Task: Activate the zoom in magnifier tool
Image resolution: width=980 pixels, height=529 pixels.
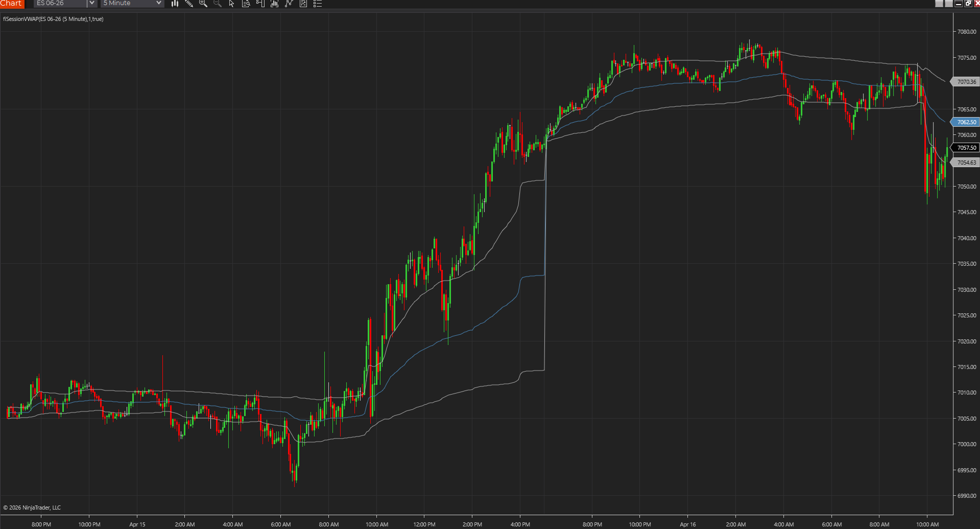Action: [x=203, y=4]
